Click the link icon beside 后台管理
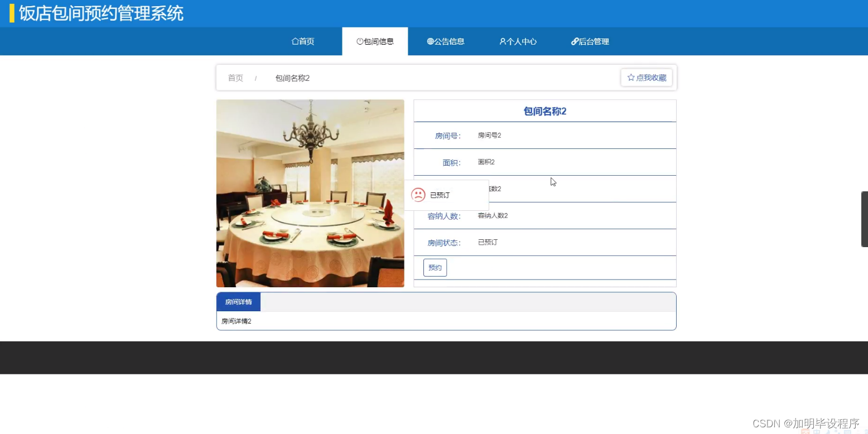 tap(575, 41)
